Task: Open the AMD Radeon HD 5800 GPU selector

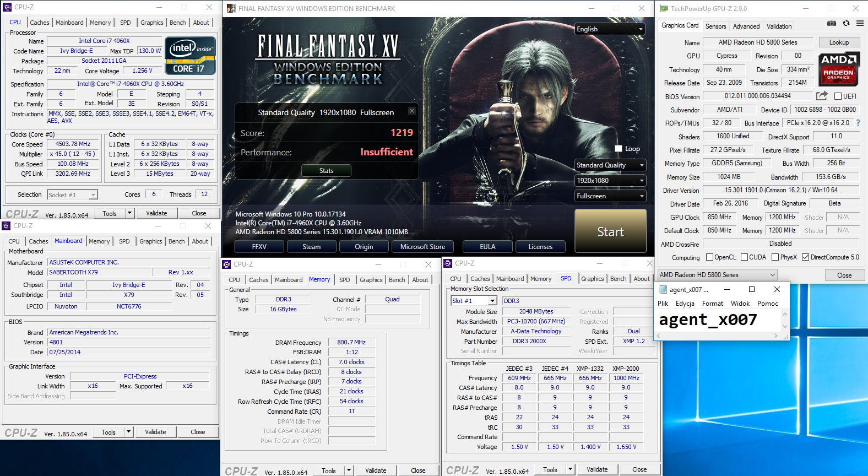Action: tap(717, 275)
